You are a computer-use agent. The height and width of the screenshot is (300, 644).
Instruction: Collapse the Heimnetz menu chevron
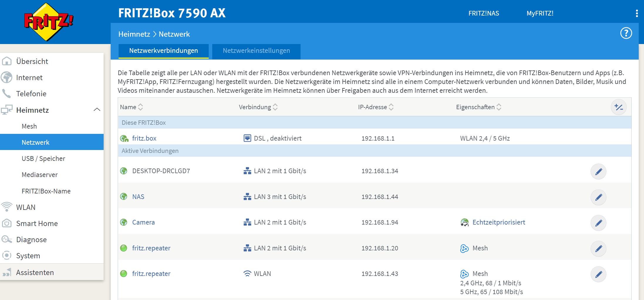[97, 110]
